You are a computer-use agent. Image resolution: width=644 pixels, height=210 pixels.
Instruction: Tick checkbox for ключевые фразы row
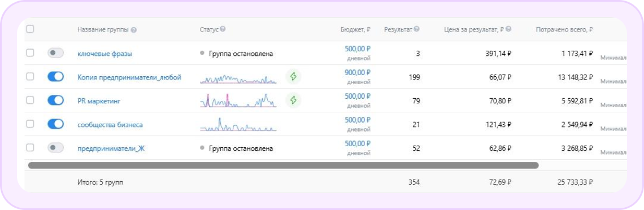click(30, 53)
